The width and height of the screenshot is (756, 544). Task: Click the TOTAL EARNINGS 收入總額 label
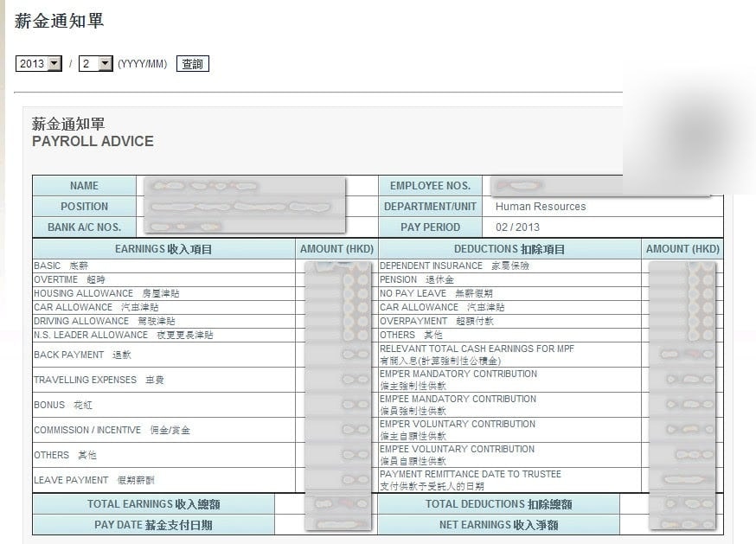pos(153,504)
